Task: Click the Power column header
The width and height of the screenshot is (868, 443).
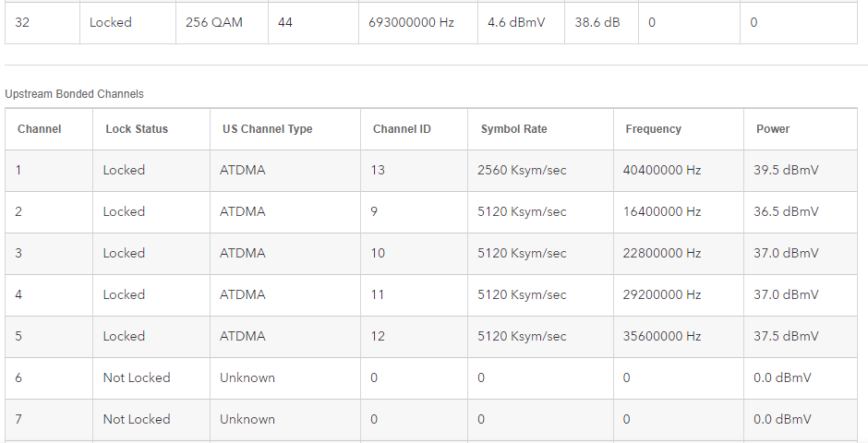Action: click(773, 129)
